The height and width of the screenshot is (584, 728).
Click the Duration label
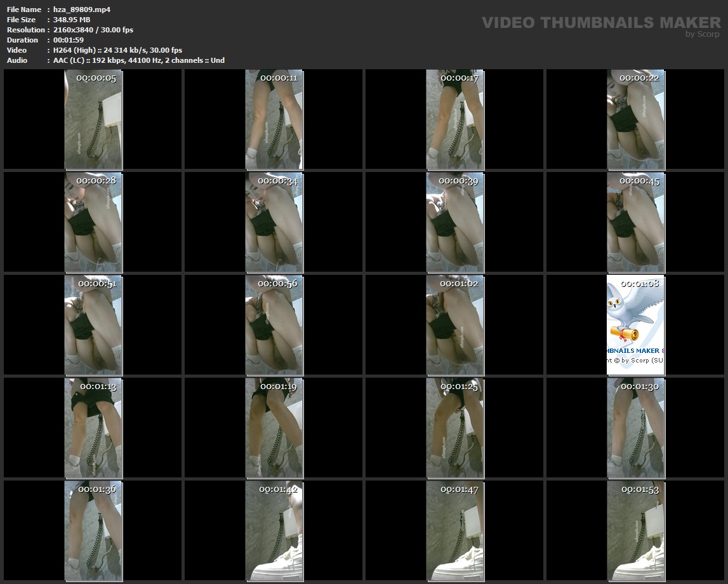[22, 40]
